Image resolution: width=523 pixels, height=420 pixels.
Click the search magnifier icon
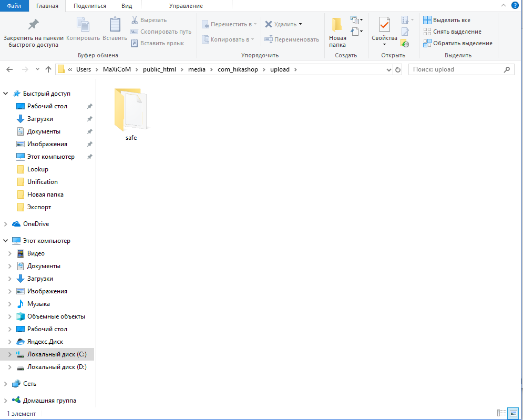coord(507,69)
